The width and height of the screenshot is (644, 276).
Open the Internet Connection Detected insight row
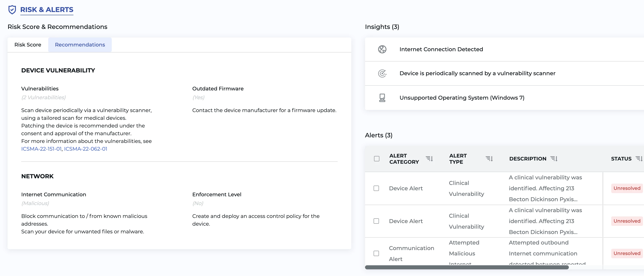tap(441, 49)
